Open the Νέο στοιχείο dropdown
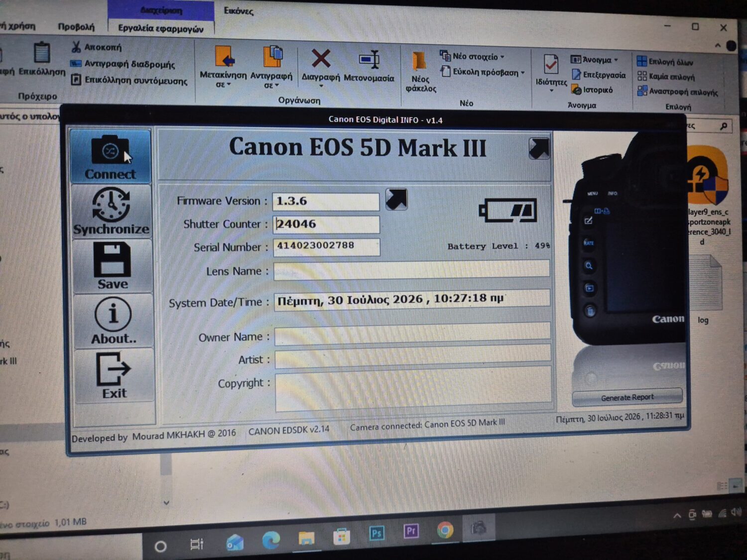The image size is (747, 560). (x=473, y=56)
